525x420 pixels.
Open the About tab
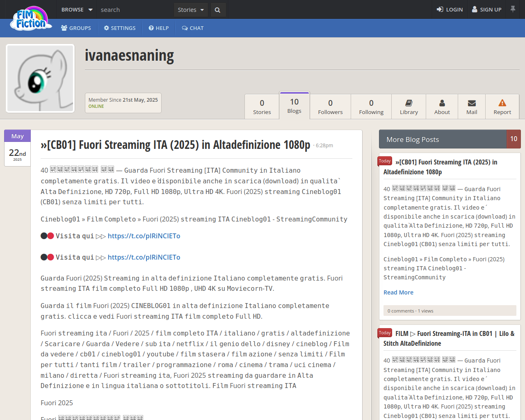[x=442, y=107]
